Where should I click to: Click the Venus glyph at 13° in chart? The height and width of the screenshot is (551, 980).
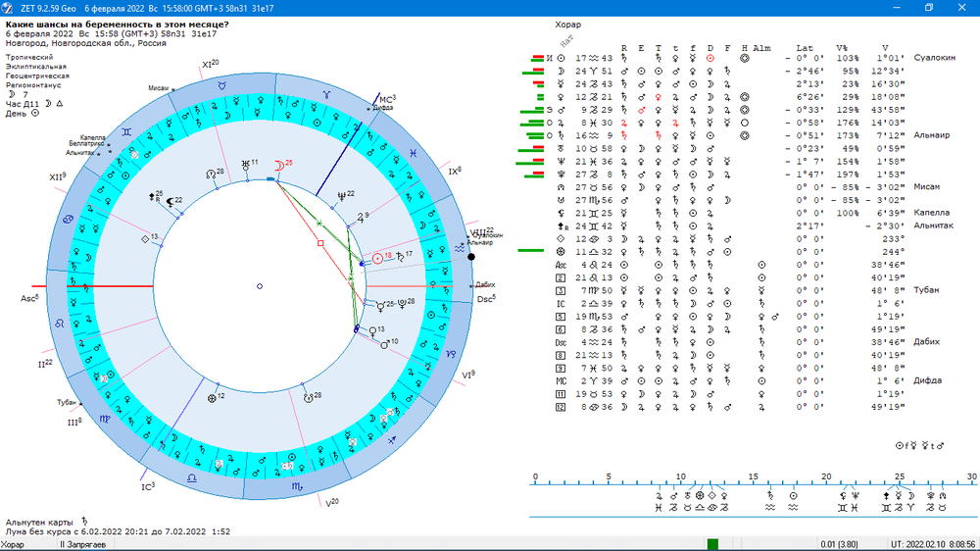(372, 330)
